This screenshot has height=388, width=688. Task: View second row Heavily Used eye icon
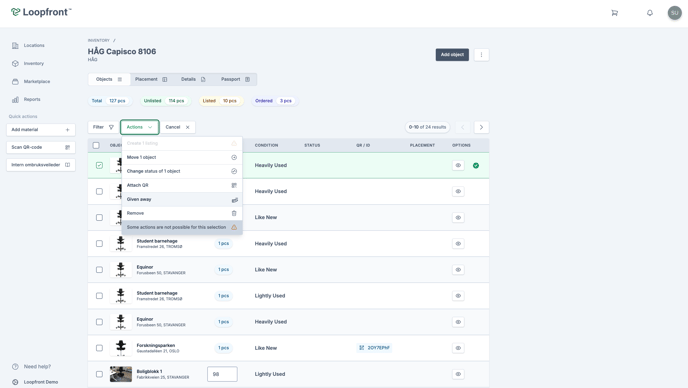tap(458, 191)
